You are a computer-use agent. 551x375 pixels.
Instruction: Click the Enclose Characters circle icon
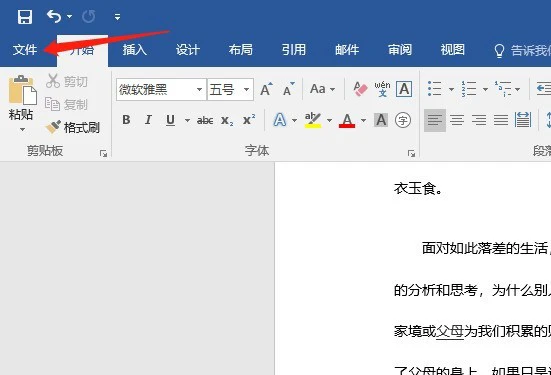point(403,120)
